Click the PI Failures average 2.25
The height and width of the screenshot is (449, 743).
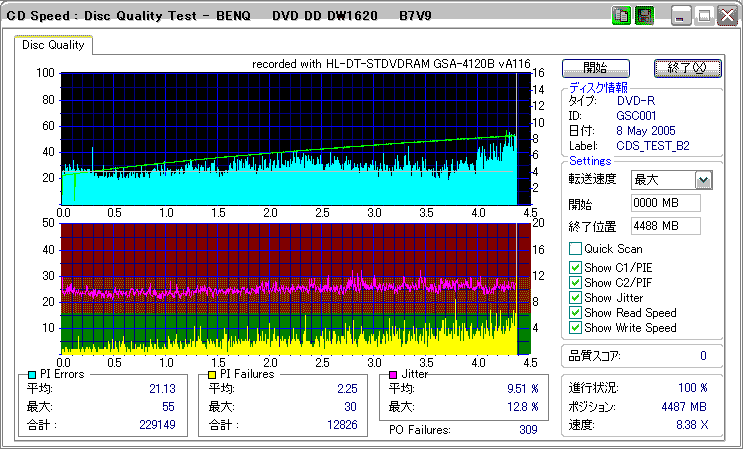click(x=347, y=389)
